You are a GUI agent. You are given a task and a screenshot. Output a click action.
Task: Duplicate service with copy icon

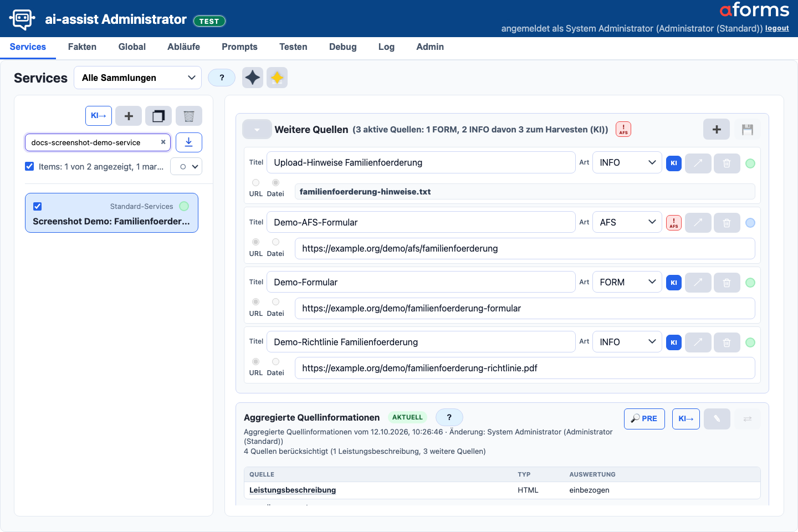[x=158, y=116]
